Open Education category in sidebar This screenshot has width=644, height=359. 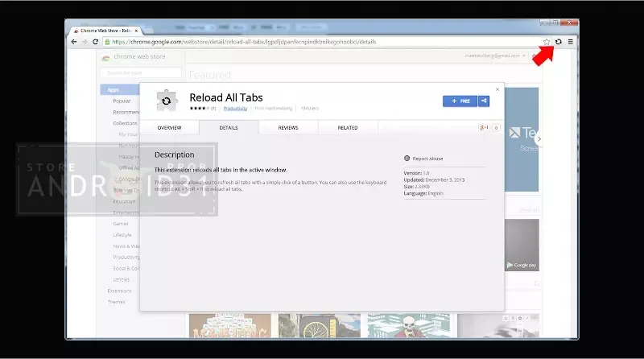click(124, 202)
